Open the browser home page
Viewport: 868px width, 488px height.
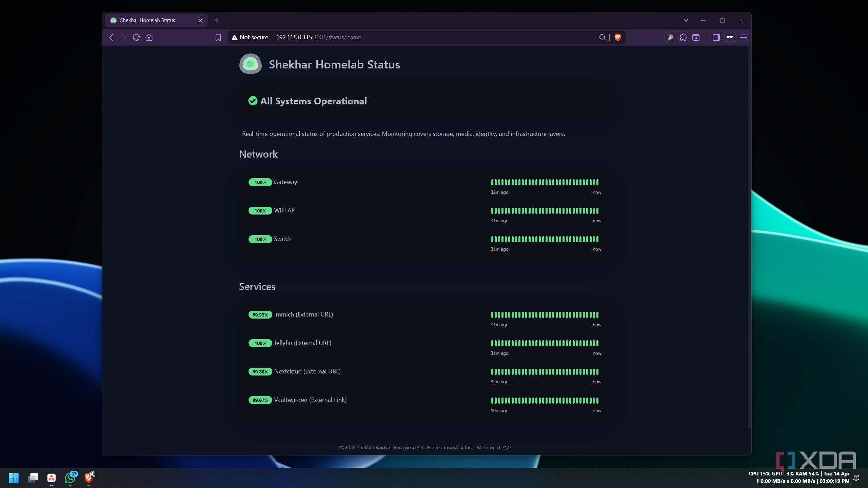pyautogui.click(x=149, y=37)
